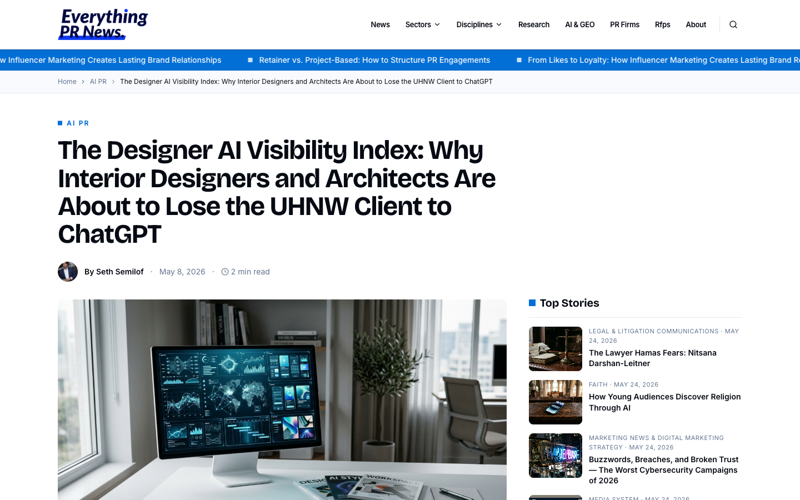Click the Home breadcrumb link
This screenshot has height=500, width=800.
tap(67, 82)
